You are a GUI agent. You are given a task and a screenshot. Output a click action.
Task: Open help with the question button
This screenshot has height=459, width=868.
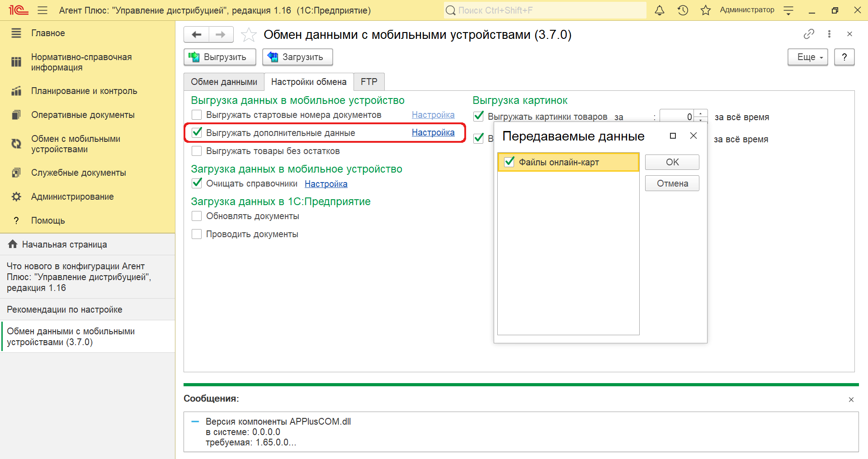(844, 57)
